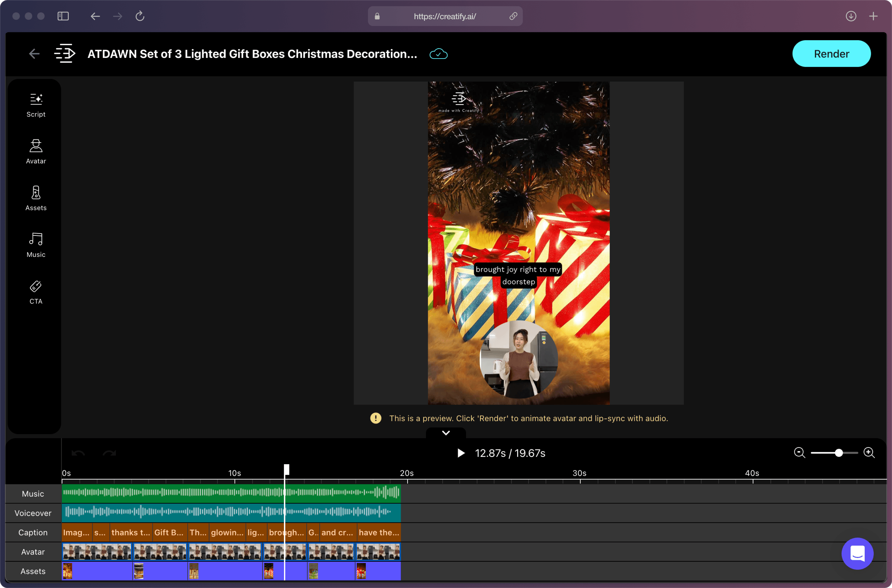Image resolution: width=892 pixels, height=588 pixels.
Task: Zoom in the timeline
Action: pyautogui.click(x=869, y=453)
